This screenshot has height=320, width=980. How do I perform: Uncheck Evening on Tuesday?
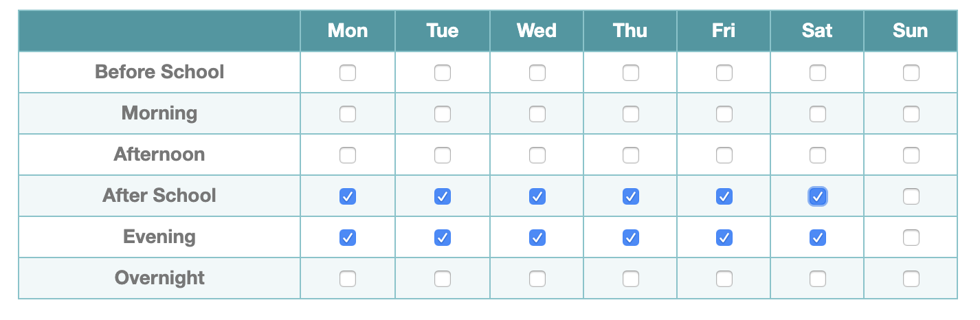pyautogui.click(x=443, y=238)
